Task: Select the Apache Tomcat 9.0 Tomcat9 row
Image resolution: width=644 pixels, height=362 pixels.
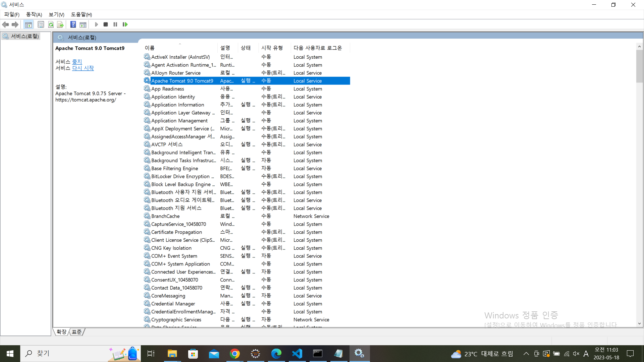Action: [x=247, y=81]
